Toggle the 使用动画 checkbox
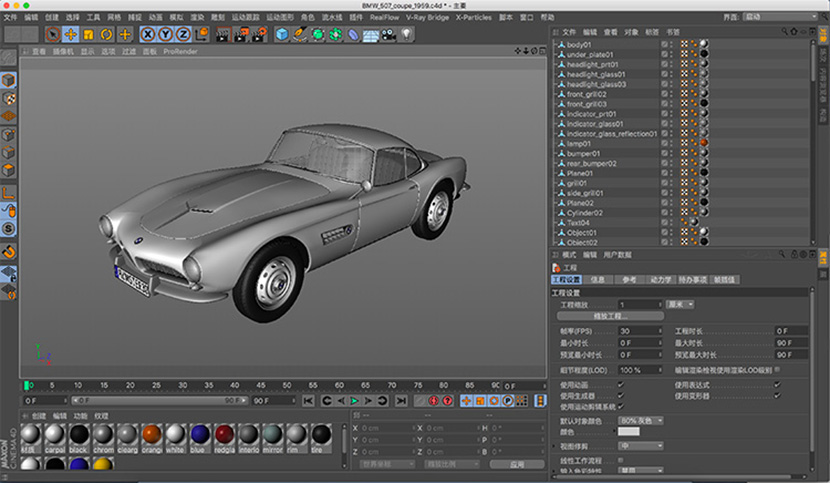Viewport: 830px width, 483px height. (x=621, y=385)
